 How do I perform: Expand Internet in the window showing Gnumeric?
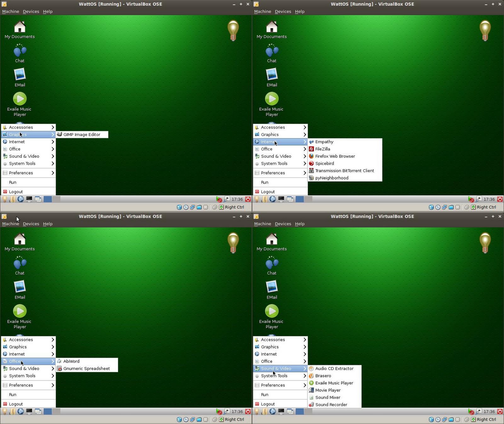[x=28, y=354]
